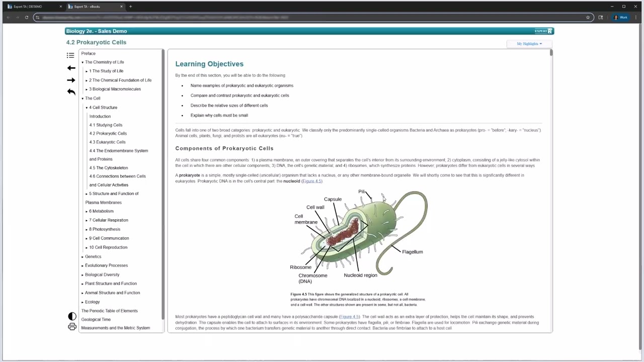Image resolution: width=644 pixels, height=362 pixels.
Task: Click browser back button
Action: point(8,17)
